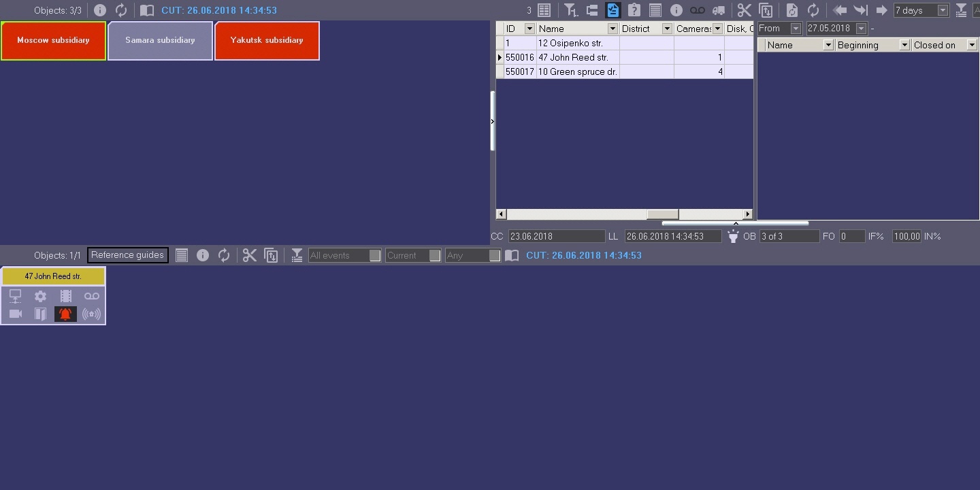Select the highlighted checklist document icon

point(613,10)
